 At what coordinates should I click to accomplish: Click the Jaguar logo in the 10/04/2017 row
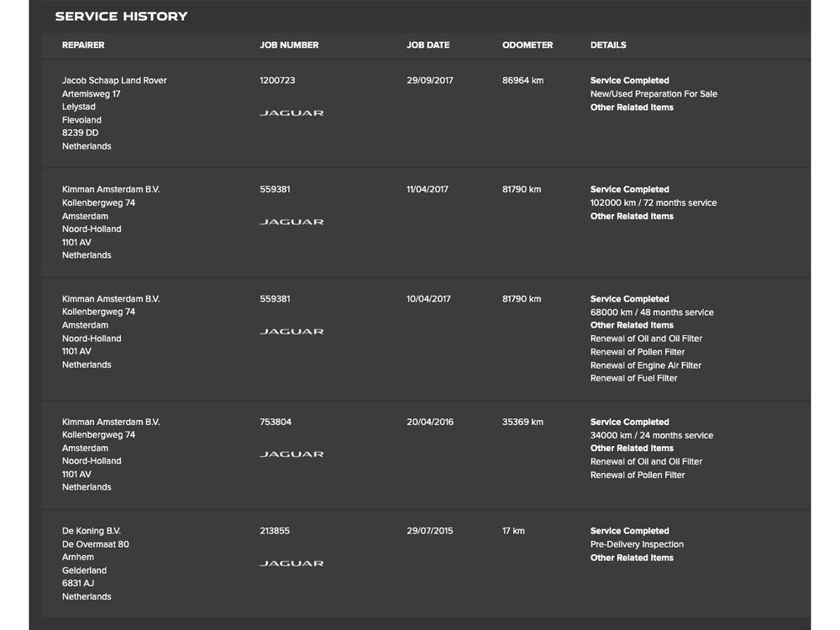pyautogui.click(x=291, y=332)
